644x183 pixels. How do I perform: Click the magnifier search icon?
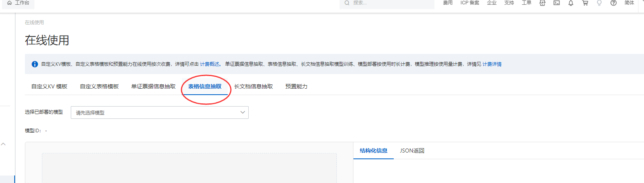coord(347,3)
